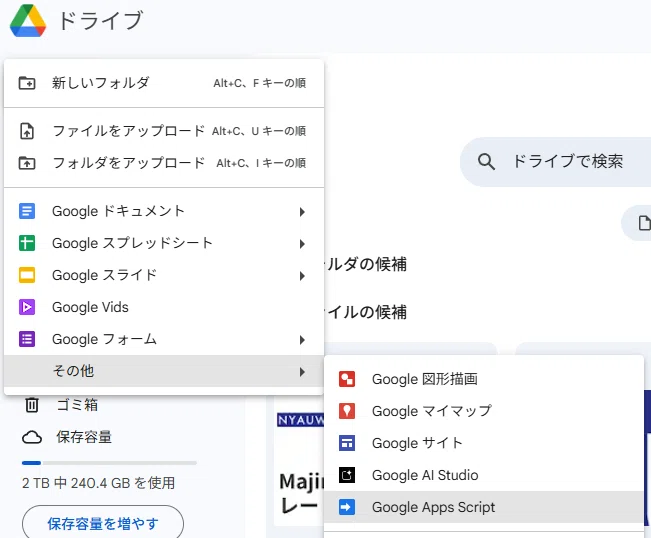Viewport: 651px width, 538px height.
Task: Click the Alt+C、U キーの順 shortcut text
Action: 259,132
